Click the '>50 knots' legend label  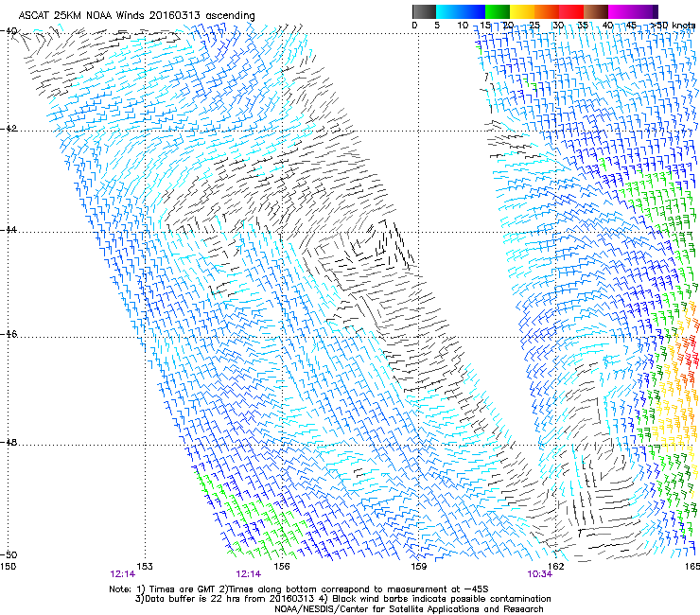(x=674, y=26)
